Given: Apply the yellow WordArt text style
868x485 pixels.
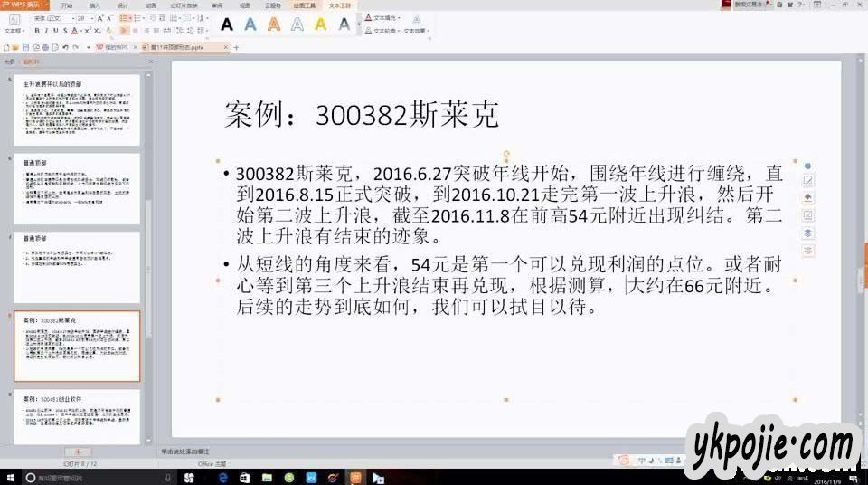Looking at the screenshot, I should [321, 24].
